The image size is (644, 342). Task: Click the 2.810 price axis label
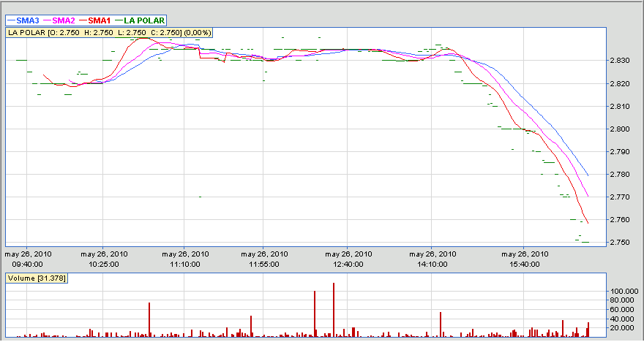pyautogui.click(x=621, y=106)
